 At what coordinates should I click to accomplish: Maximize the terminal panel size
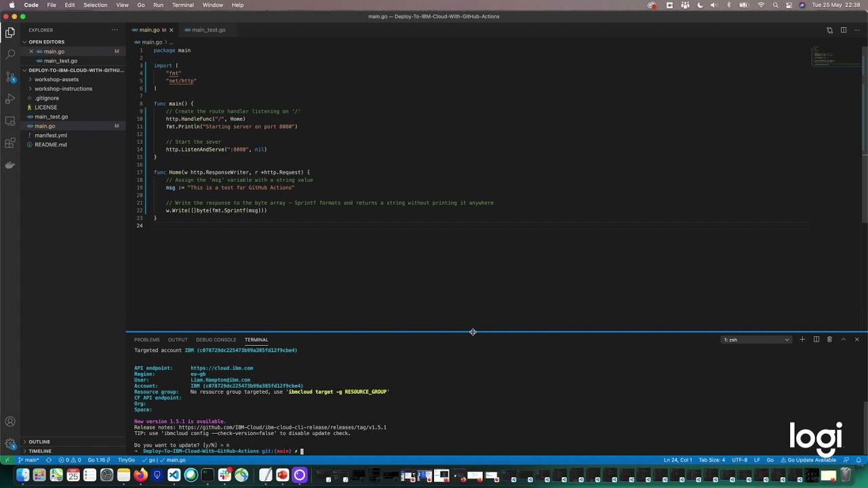coord(843,340)
